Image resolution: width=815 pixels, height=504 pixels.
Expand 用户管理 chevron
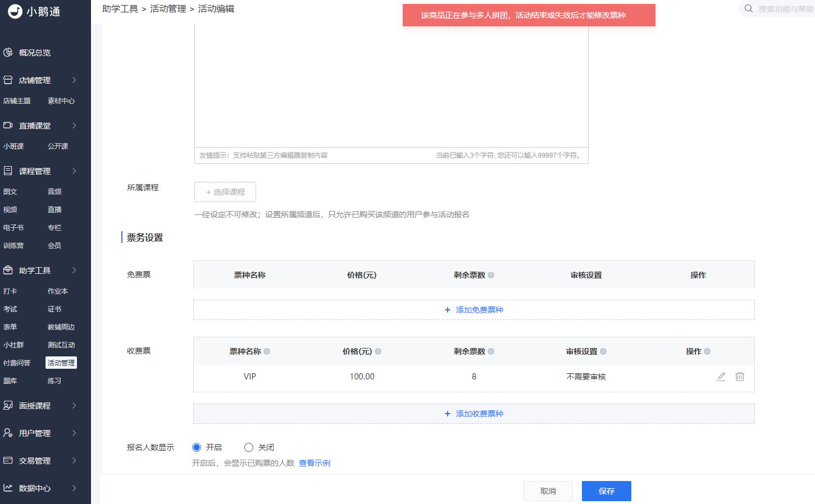pos(74,433)
